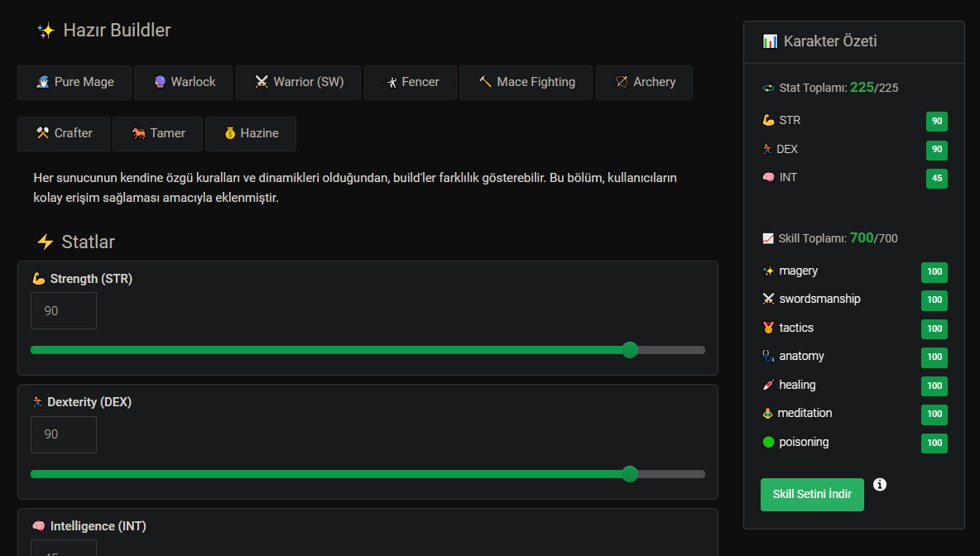This screenshot has width=980, height=556.
Task: Adjust the Strength slider handle
Action: 630,350
